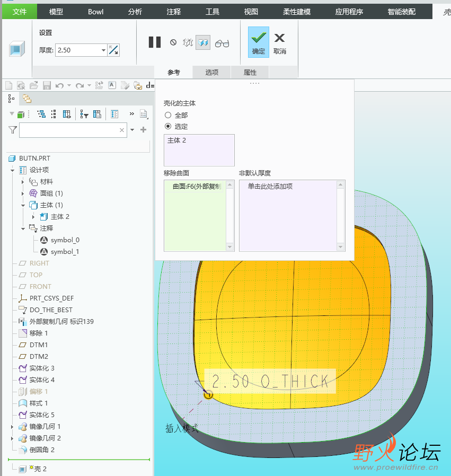Switch to layer tree tab icon
Image resolution: width=451 pixels, height=476 pixels.
pos(27,99)
